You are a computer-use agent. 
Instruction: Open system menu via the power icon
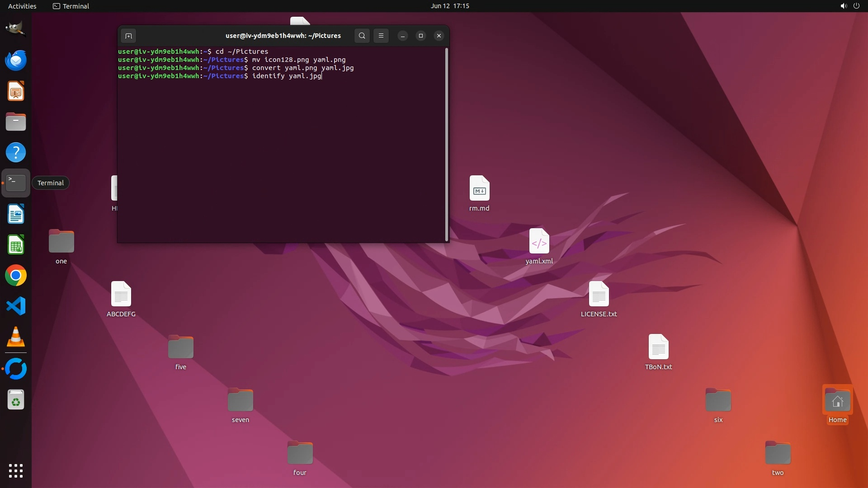[856, 6]
